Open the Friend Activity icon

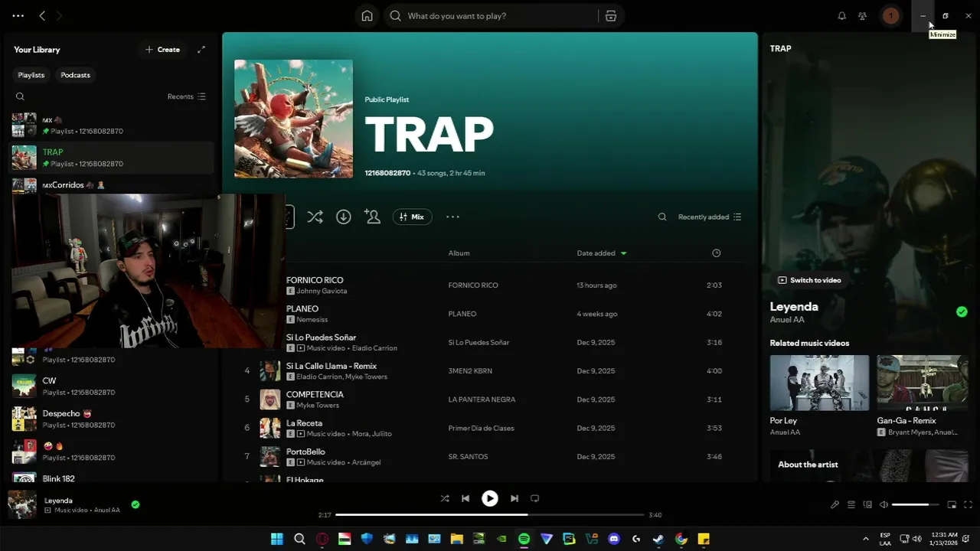click(863, 16)
